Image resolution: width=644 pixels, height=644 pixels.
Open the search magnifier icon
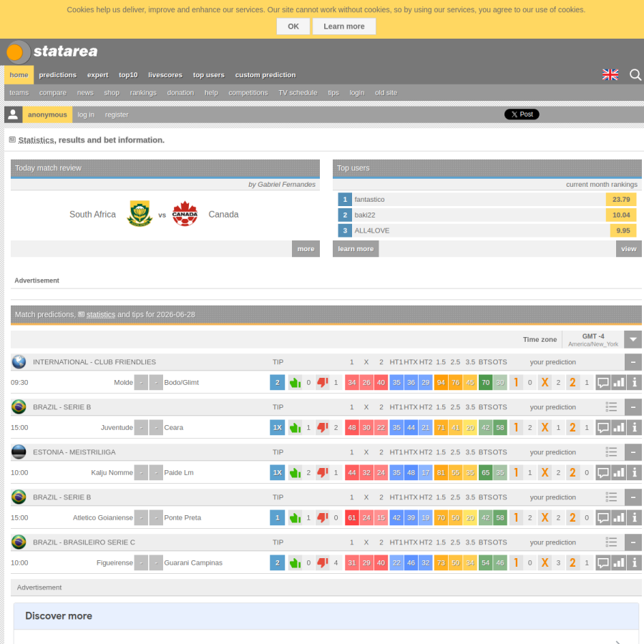click(635, 74)
